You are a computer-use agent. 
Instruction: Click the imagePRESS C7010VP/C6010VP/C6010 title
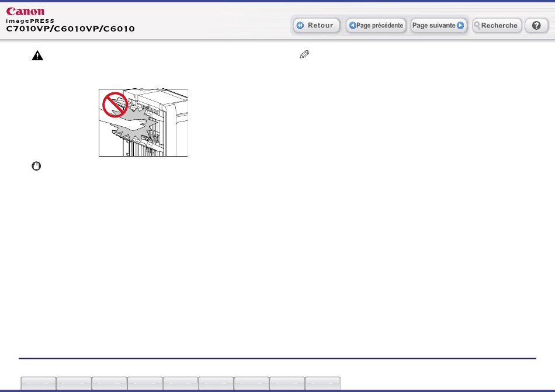[71, 26]
